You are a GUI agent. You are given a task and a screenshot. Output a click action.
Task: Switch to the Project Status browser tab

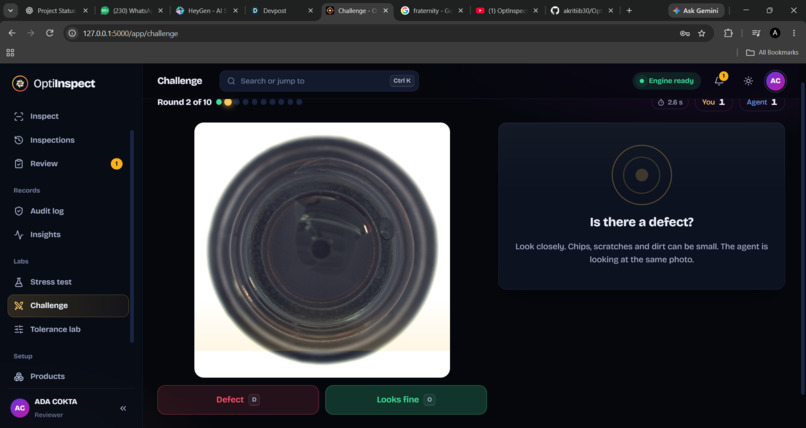click(57, 10)
